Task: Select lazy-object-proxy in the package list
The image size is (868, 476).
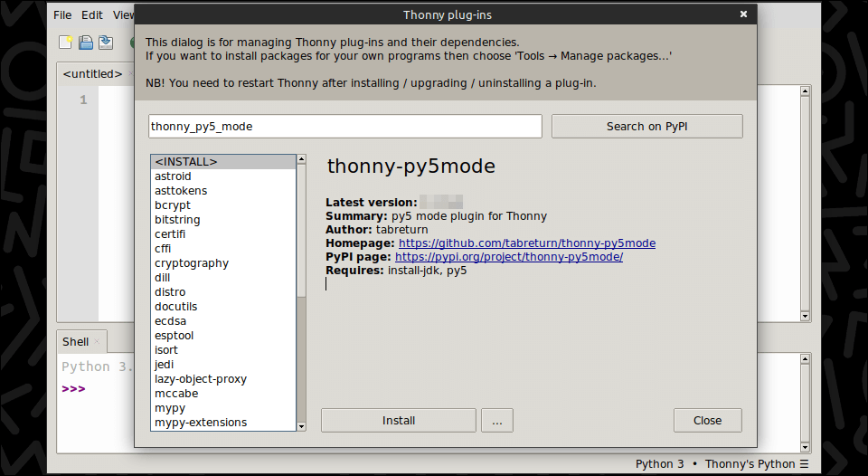Action: (223, 379)
